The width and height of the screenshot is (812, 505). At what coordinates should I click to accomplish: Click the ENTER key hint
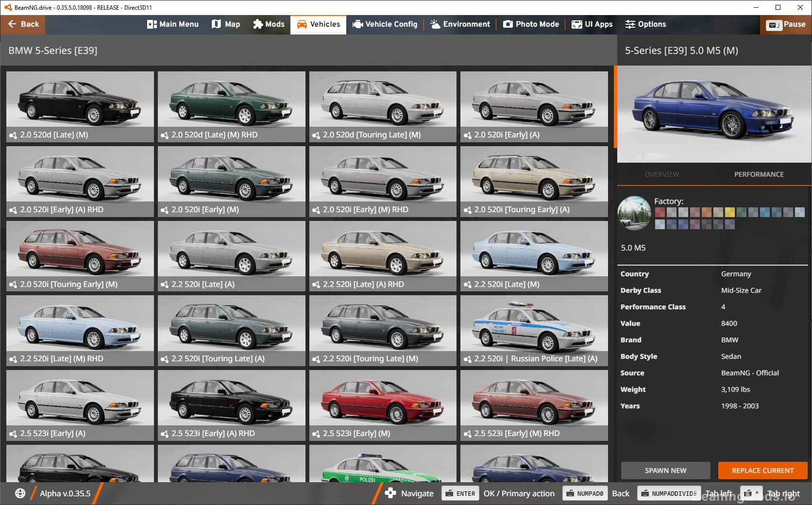[460, 493]
